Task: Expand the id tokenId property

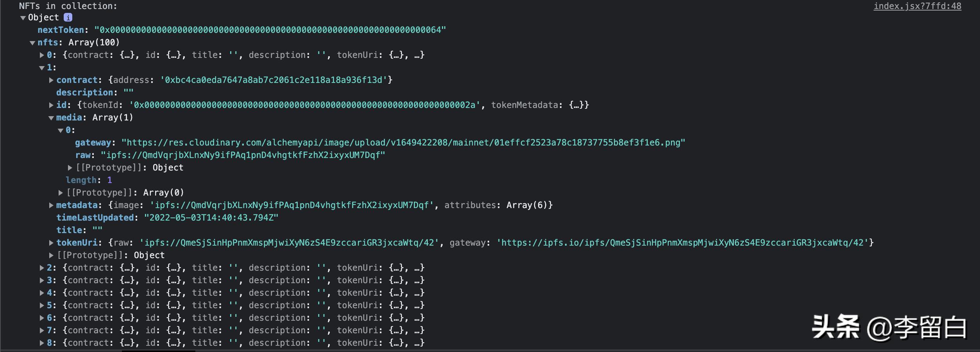Action: click(51, 105)
